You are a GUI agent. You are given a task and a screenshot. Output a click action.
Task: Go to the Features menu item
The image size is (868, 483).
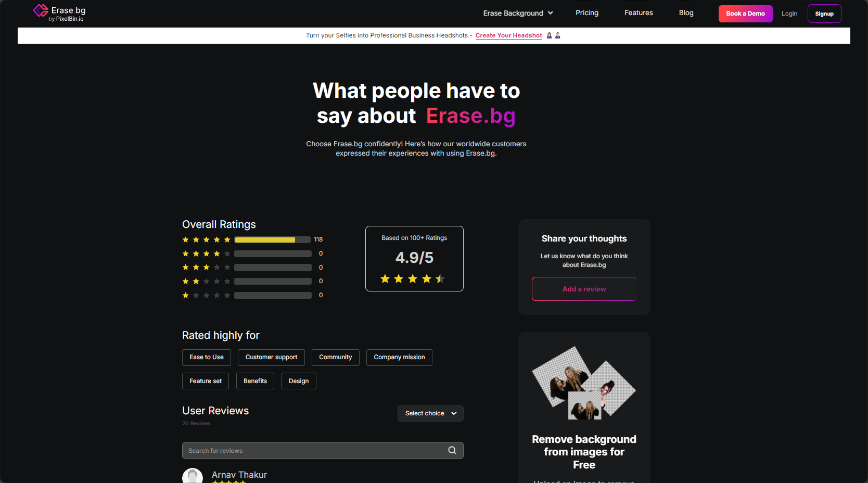(639, 13)
